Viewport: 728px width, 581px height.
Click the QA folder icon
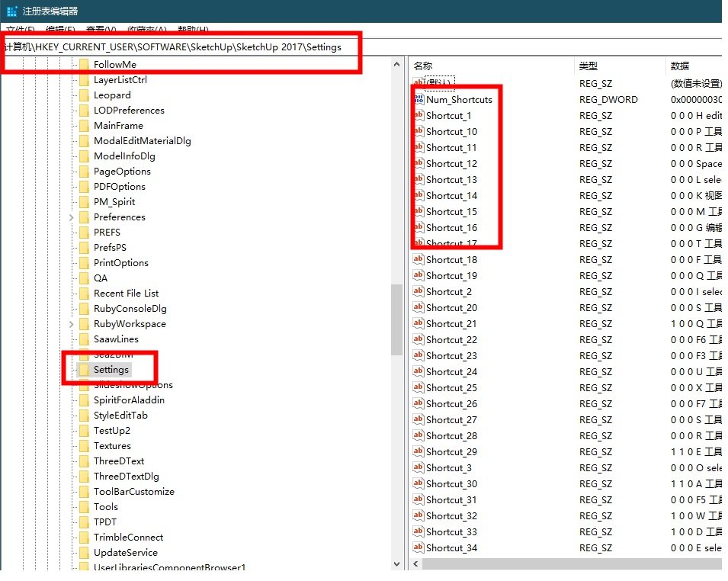pyautogui.click(x=84, y=278)
